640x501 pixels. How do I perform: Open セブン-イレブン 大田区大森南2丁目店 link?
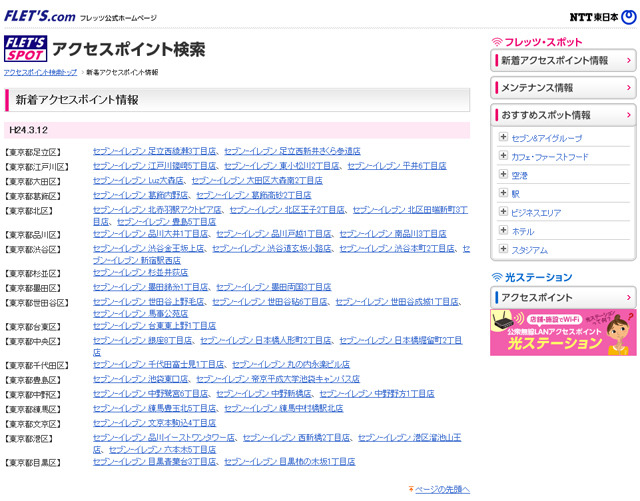[257, 180]
